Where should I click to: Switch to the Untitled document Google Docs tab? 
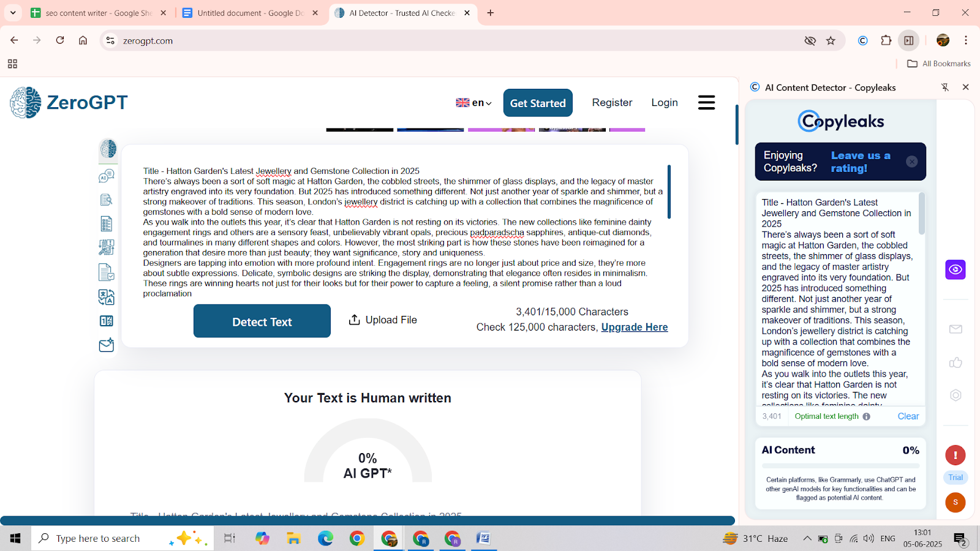[250, 13]
